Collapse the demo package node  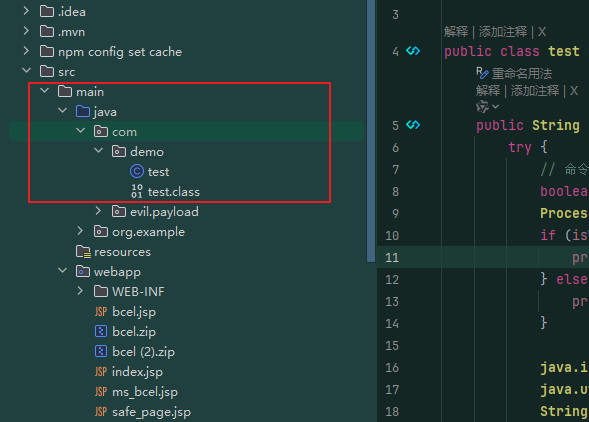click(x=98, y=151)
